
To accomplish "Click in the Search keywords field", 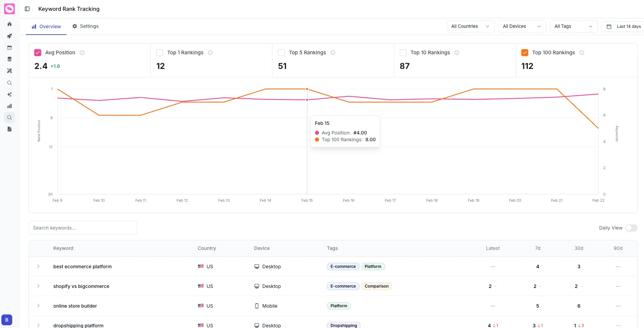I will [83, 228].
